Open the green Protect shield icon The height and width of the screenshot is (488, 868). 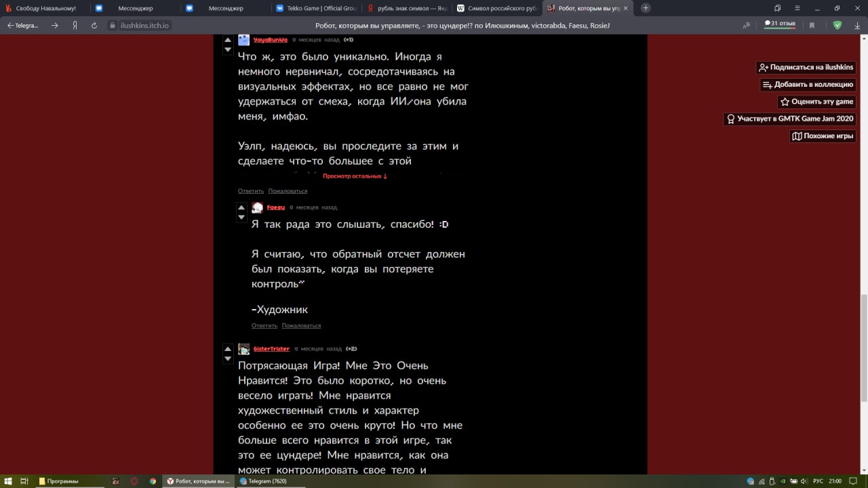coord(837,25)
